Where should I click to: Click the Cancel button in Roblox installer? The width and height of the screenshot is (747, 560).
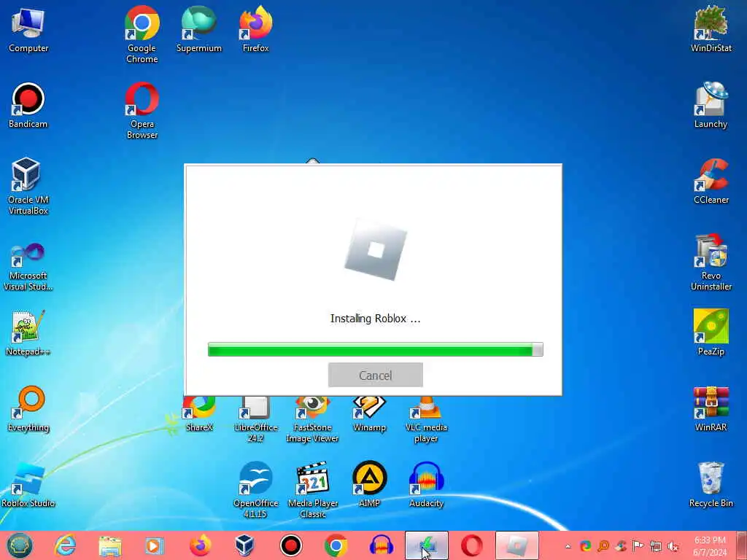376,375
